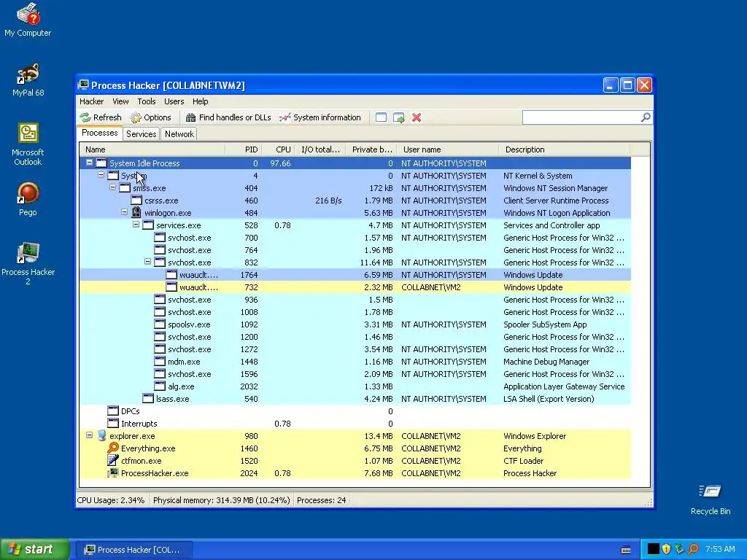This screenshot has height=560, width=747.
Task: Collapse svchost.exe PID 832 node
Action: [x=147, y=262]
